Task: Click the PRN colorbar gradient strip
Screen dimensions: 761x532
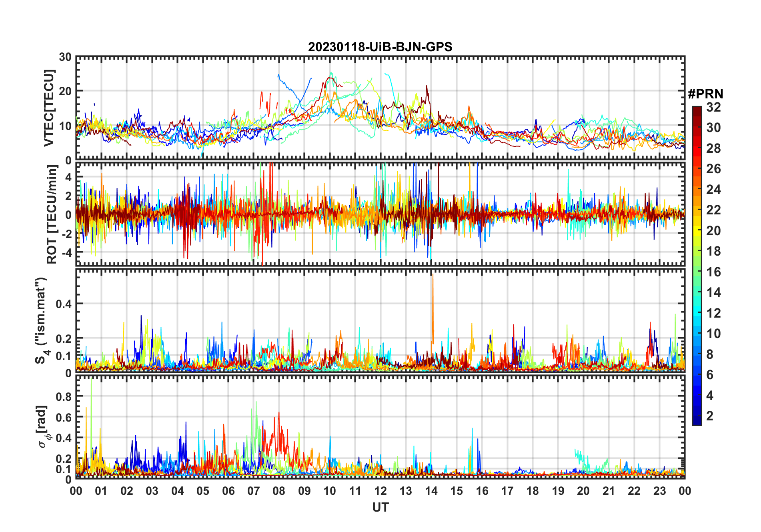Action: 697,266
